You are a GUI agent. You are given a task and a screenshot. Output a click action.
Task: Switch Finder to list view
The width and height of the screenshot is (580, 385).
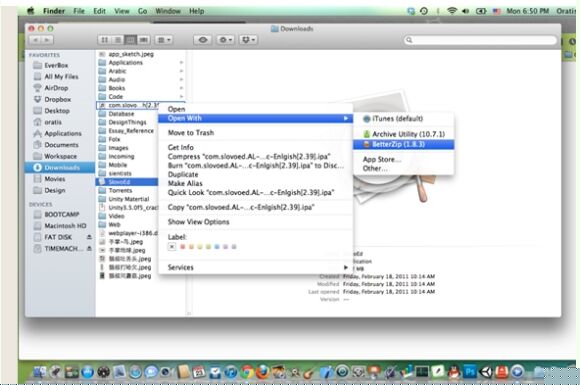tap(118, 40)
